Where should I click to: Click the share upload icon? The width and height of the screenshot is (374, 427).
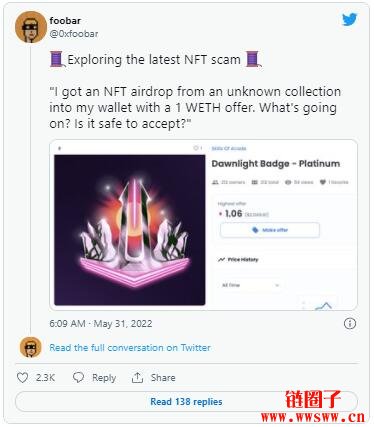137,378
